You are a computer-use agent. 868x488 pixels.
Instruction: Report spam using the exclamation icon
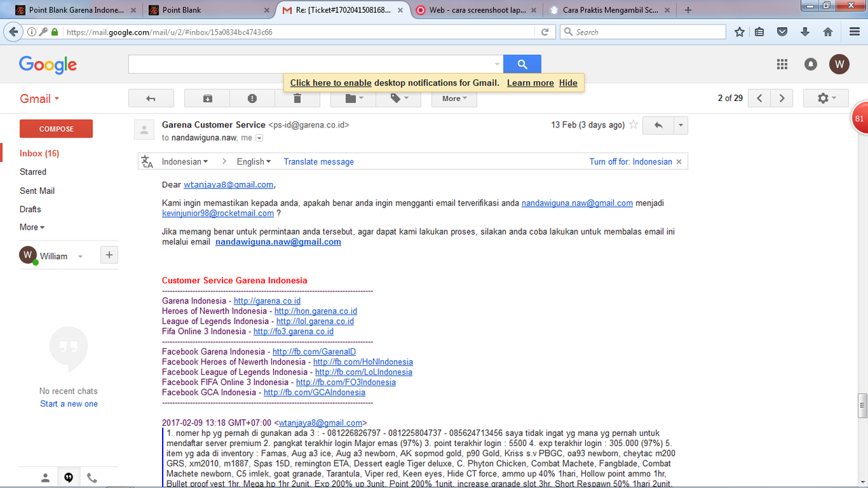(x=252, y=98)
